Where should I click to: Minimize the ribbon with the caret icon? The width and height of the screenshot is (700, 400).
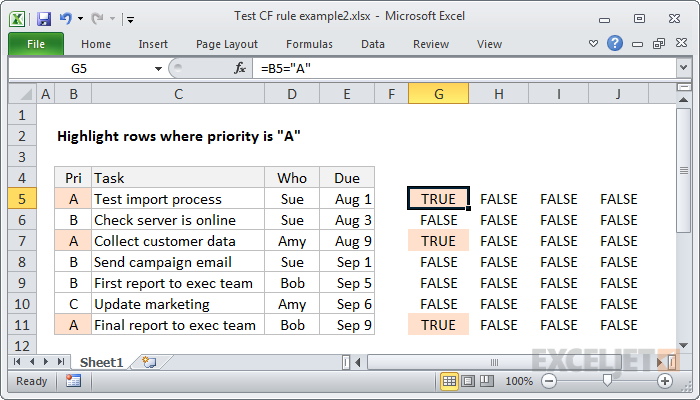[x=593, y=44]
